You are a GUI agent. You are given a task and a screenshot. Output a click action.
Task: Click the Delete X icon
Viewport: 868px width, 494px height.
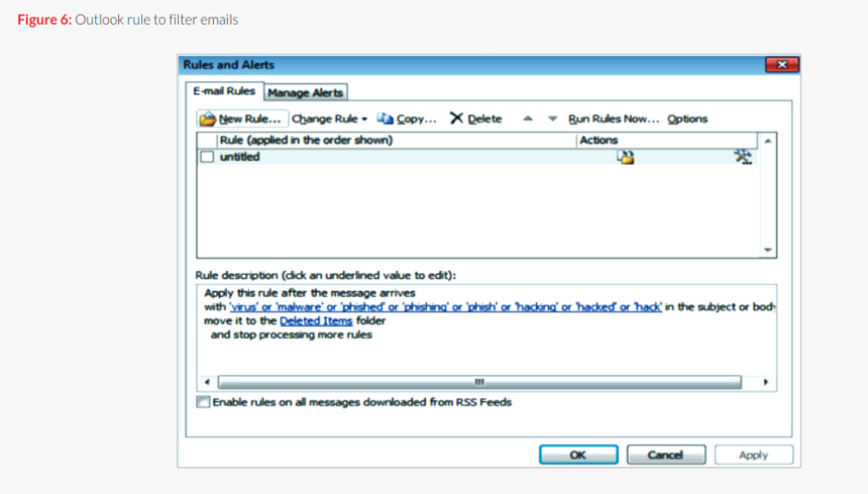click(x=457, y=118)
